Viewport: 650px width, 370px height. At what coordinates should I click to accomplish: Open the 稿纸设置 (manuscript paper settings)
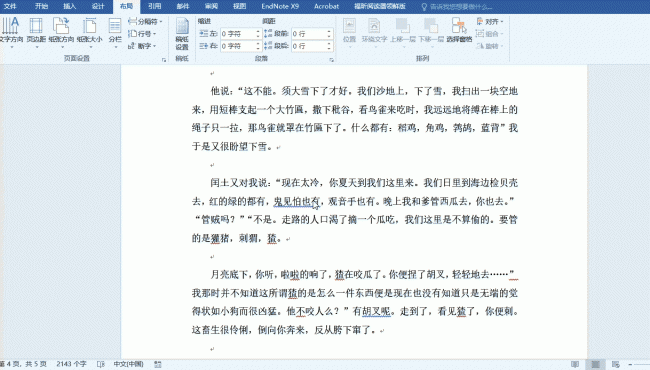pos(182,33)
